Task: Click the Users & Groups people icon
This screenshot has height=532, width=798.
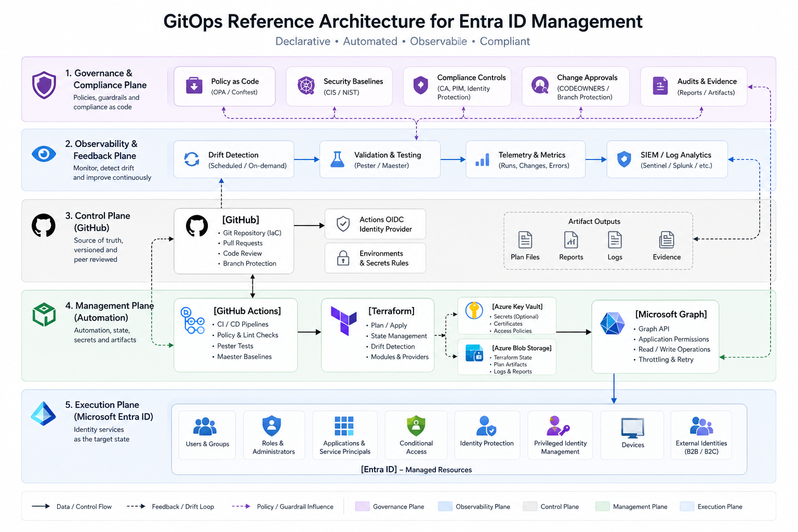Action: pyautogui.click(x=205, y=426)
